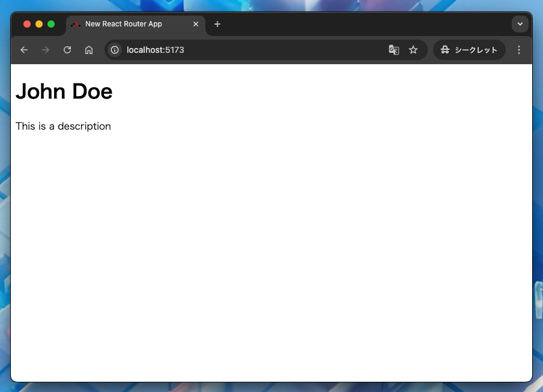543x392 pixels.
Task: Open the browser home page
Action: click(89, 50)
